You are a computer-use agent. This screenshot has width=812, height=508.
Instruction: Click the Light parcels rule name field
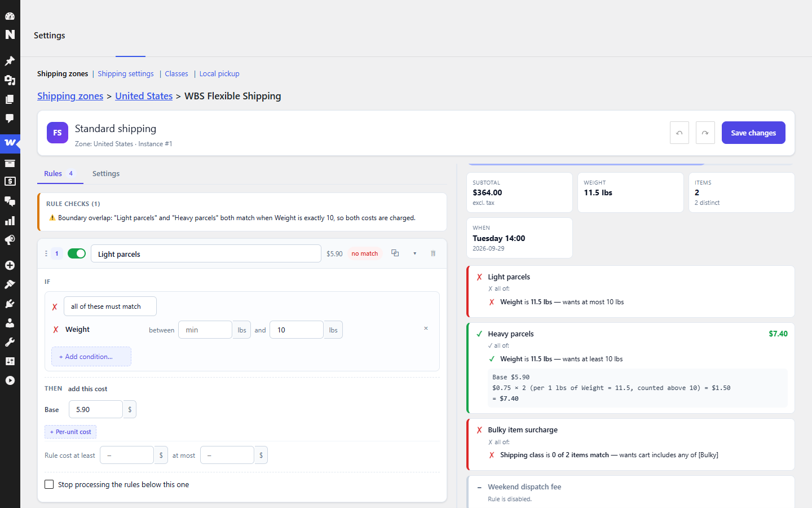[x=206, y=253]
